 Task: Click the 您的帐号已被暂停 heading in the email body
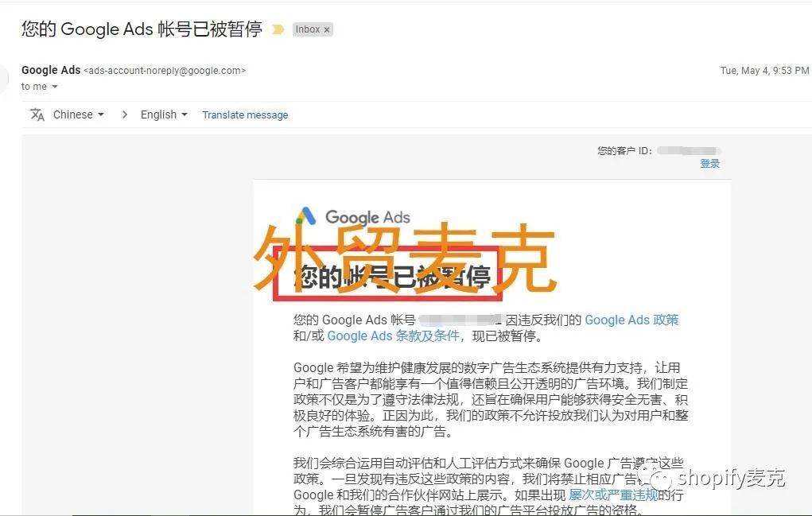(392, 277)
